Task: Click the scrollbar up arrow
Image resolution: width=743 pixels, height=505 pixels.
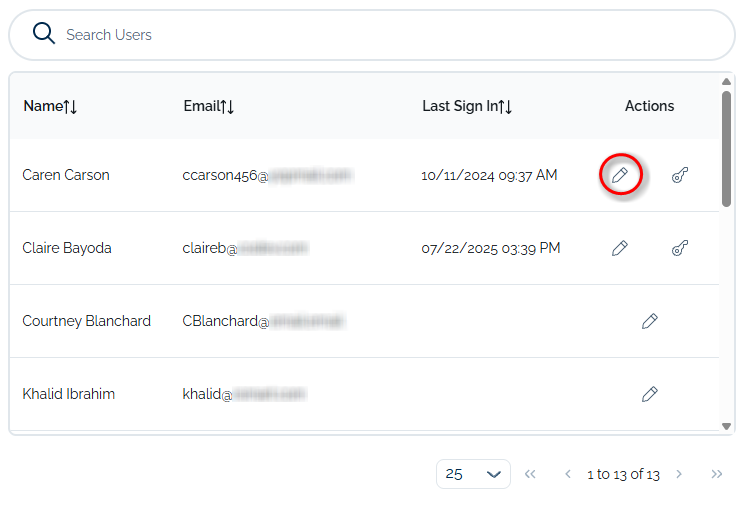Action: [727, 82]
